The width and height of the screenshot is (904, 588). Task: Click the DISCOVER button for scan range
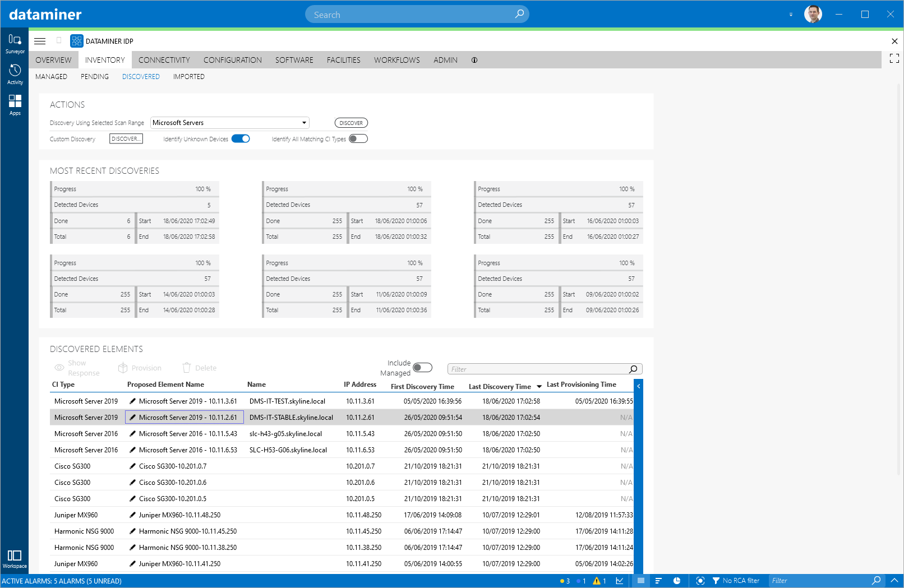(x=351, y=123)
